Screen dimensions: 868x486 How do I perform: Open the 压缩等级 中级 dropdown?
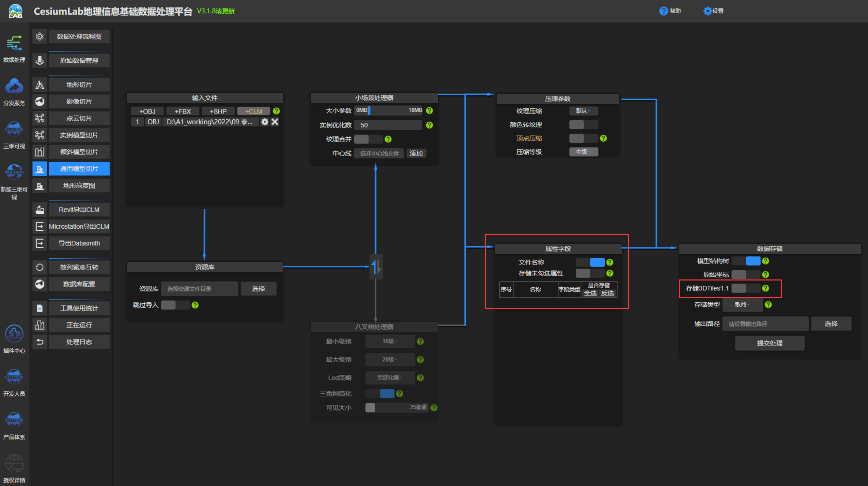(x=584, y=152)
